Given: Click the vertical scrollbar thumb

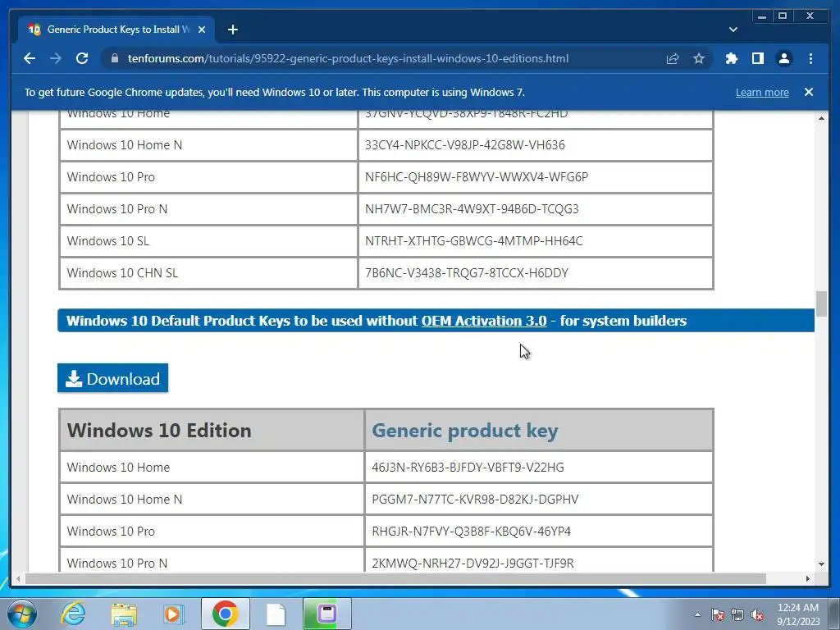Looking at the screenshot, I should point(821,304).
